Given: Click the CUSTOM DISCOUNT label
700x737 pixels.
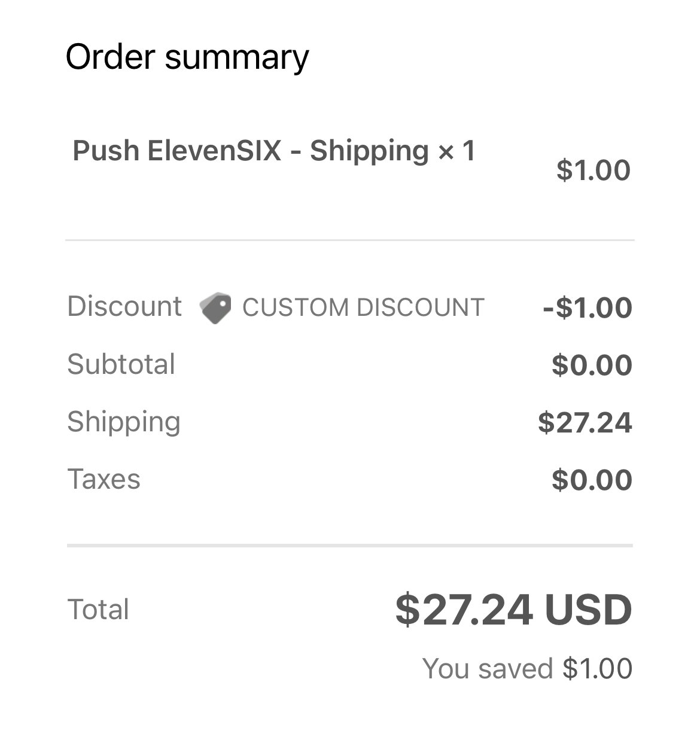Looking at the screenshot, I should [363, 307].
